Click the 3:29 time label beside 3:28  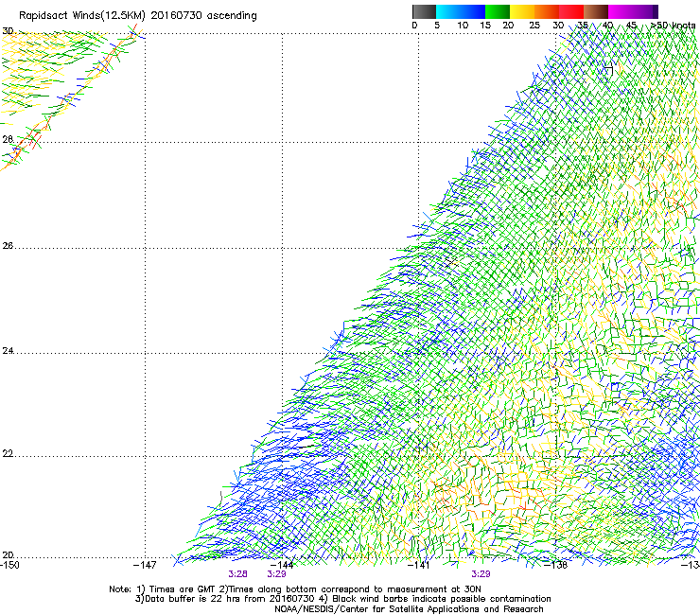277,574
